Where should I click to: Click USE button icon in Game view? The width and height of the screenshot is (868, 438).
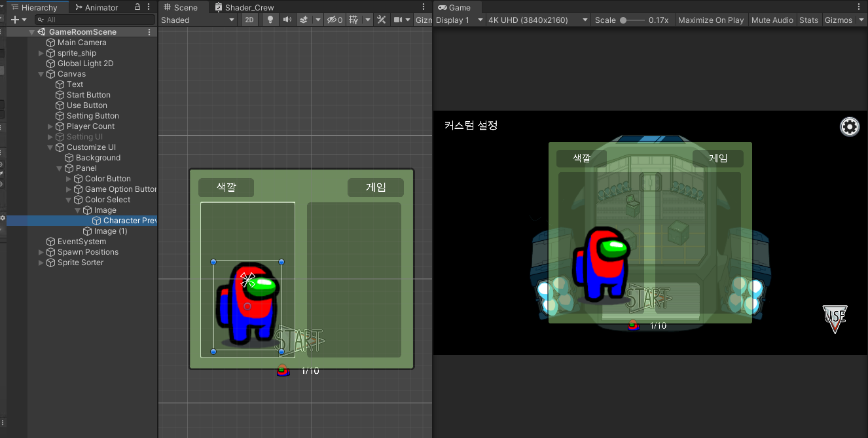[x=835, y=318]
